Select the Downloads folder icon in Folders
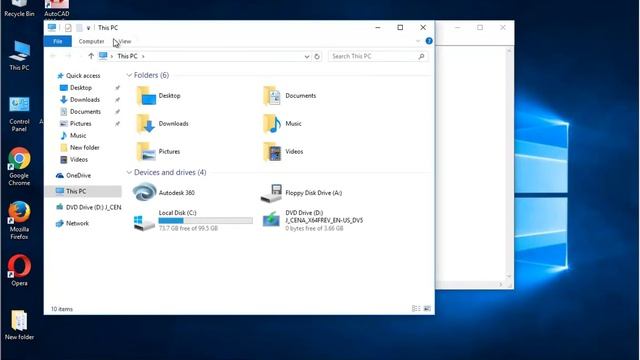 tap(146, 124)
